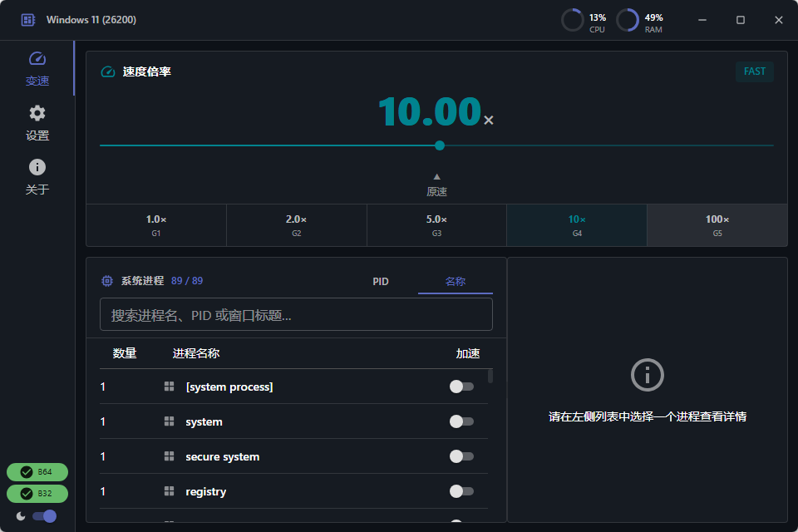Click the FAST mode badge
798x532 pixels.
tap(755, 71)
